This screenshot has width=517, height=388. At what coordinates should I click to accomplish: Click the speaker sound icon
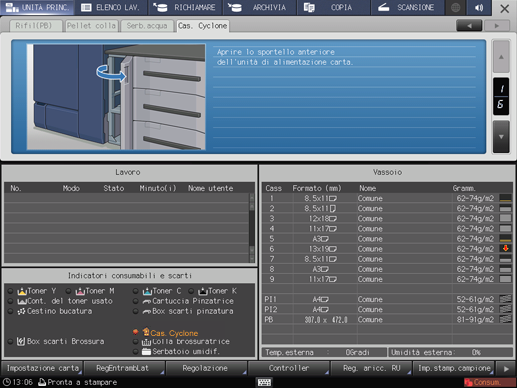click(x=479, y=7)
